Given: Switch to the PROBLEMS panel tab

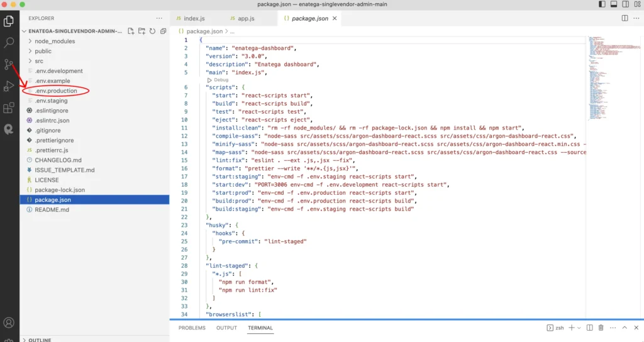Looking at the screenshot, I should pyautogui.click(x=192, y=328).
